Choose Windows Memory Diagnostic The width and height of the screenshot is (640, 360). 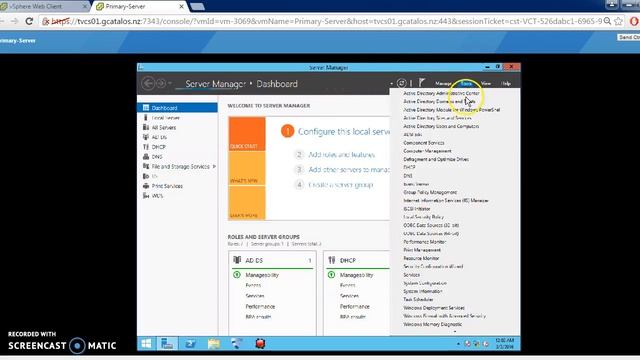click(433, 324)
